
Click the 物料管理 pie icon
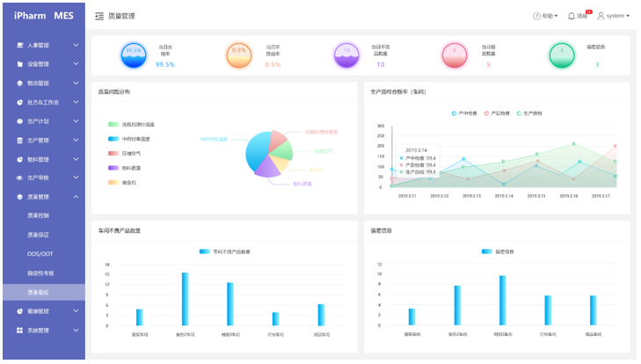click(19, 159)
